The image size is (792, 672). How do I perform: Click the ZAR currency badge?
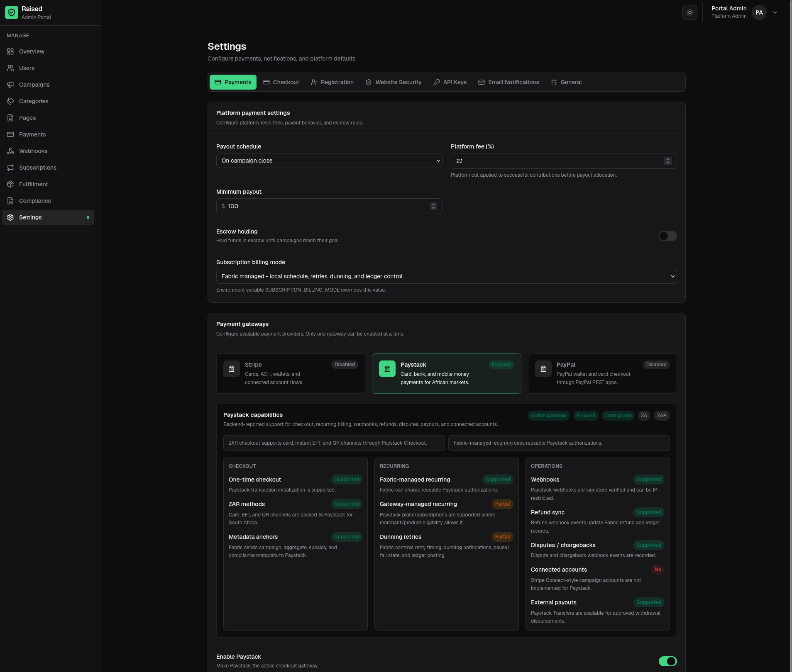click(x=662, y=416)
